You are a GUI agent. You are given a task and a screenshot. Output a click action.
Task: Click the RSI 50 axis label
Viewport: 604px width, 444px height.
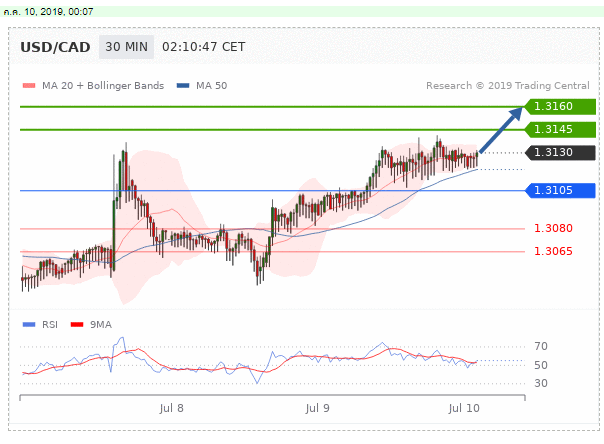point(541,365)
